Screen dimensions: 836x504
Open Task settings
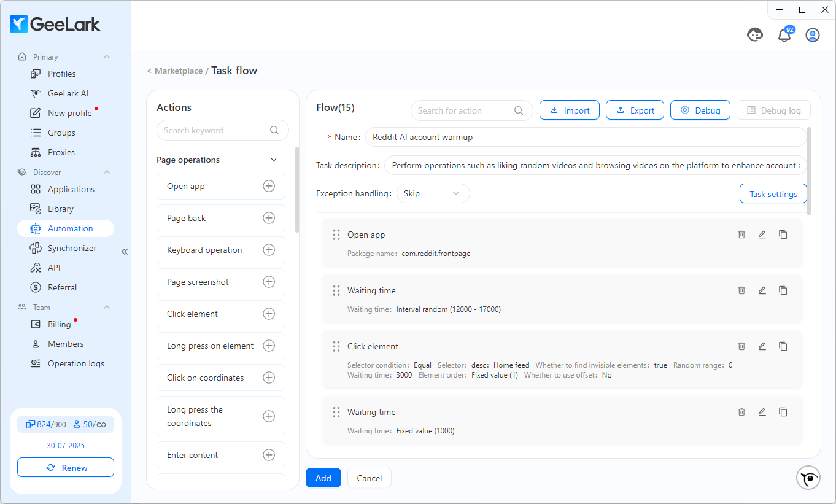click(x=773, y=193)
